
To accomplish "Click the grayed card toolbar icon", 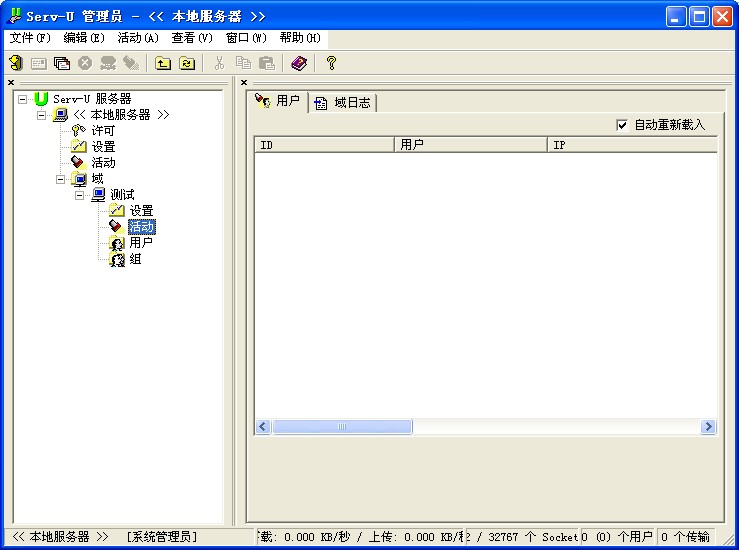I will [39, 63].
